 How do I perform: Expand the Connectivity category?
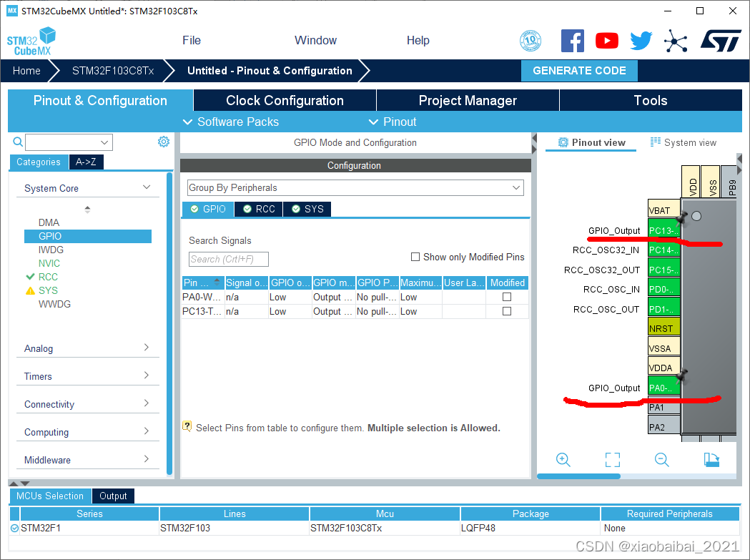click(x=147, y=403)
